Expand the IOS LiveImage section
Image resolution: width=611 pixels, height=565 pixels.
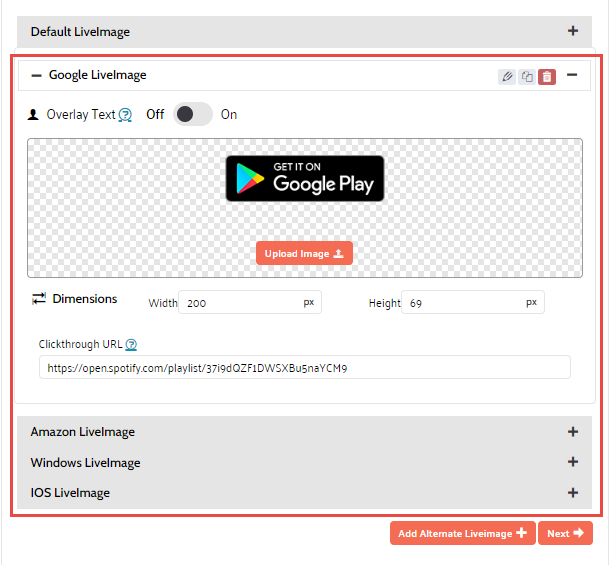(x=573, y=493)
